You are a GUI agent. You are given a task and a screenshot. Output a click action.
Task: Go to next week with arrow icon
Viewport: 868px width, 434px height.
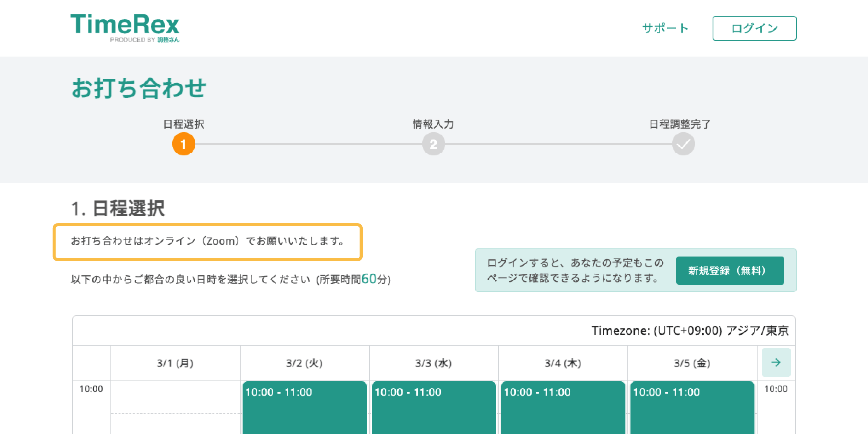[x=776, y=362]
